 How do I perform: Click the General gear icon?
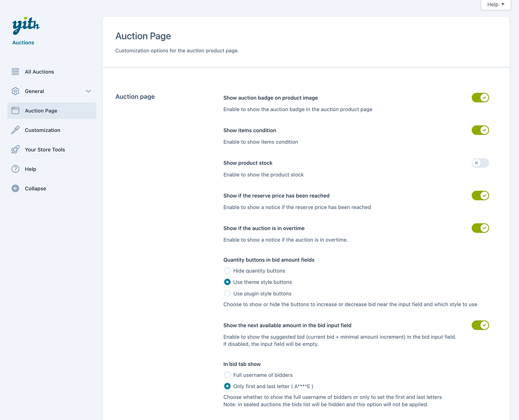(x=15, y=91)
